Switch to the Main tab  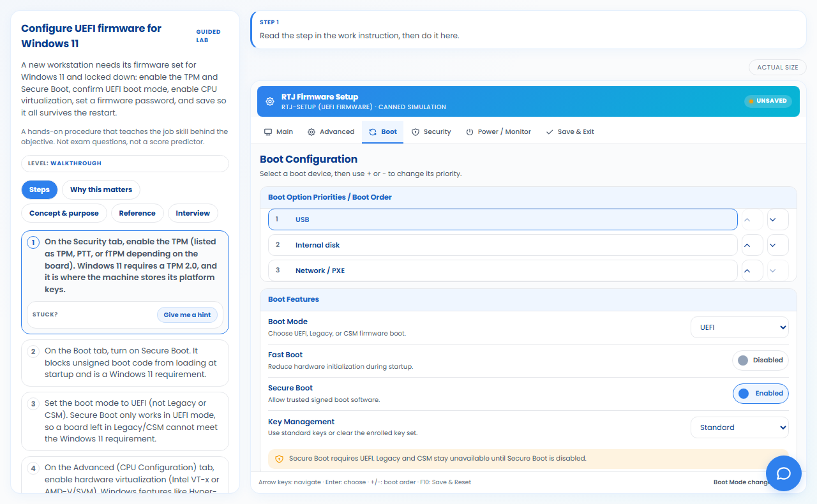click(x=278, y=132)
